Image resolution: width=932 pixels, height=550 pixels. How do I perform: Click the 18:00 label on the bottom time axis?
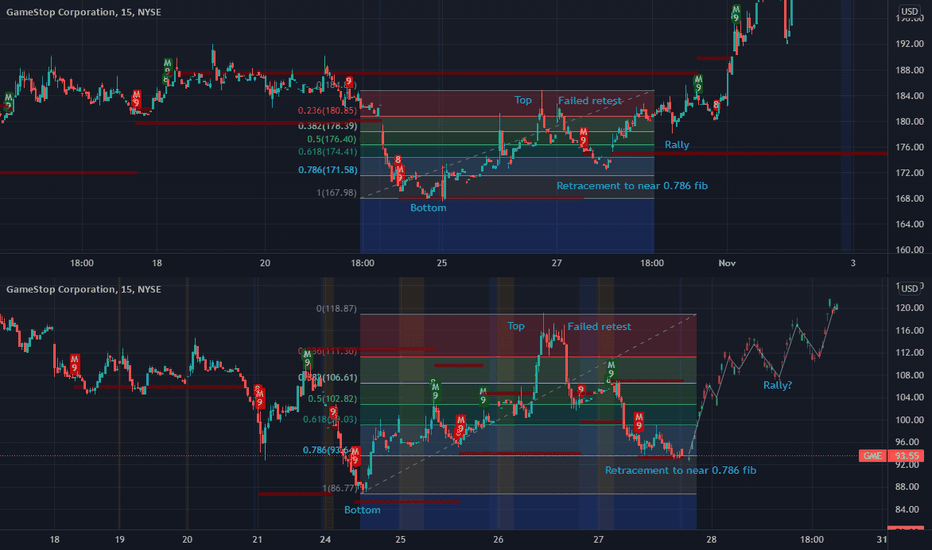click(812, 540)
